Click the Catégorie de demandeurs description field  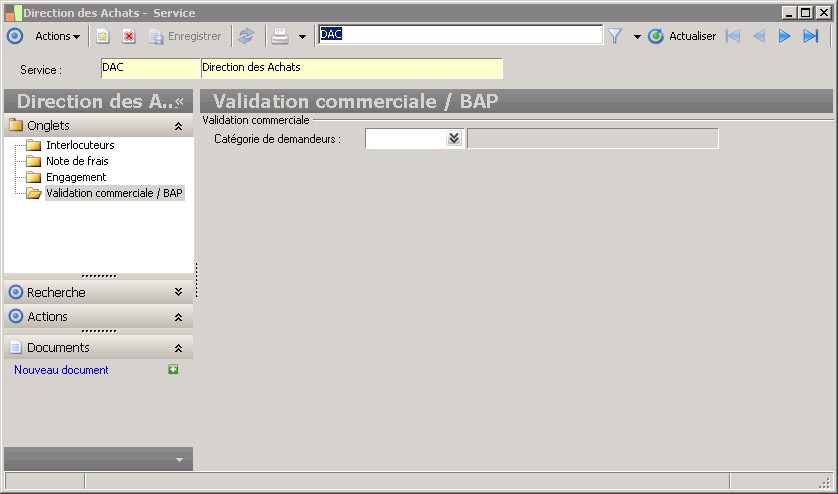point(593,138)
